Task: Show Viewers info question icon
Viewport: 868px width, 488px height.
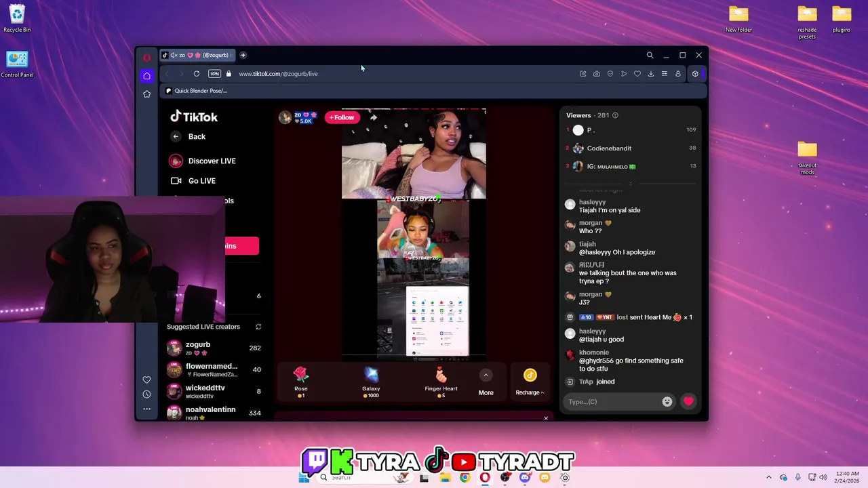Action: [x=615, y=115]
